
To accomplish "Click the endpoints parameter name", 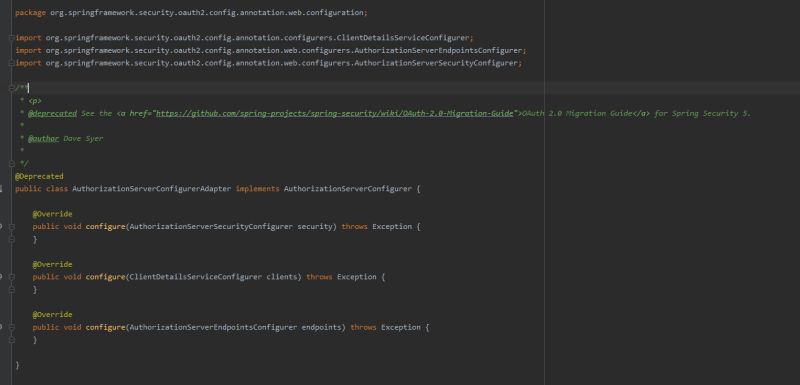I will [321, 327].
